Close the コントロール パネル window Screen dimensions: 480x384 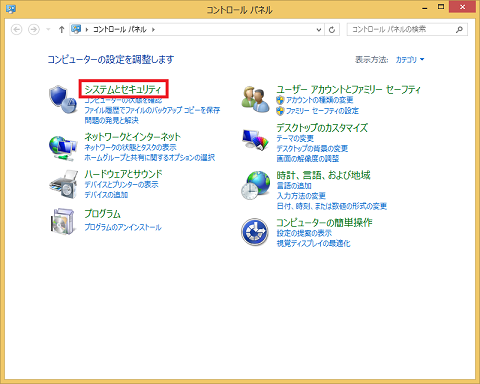462,7
